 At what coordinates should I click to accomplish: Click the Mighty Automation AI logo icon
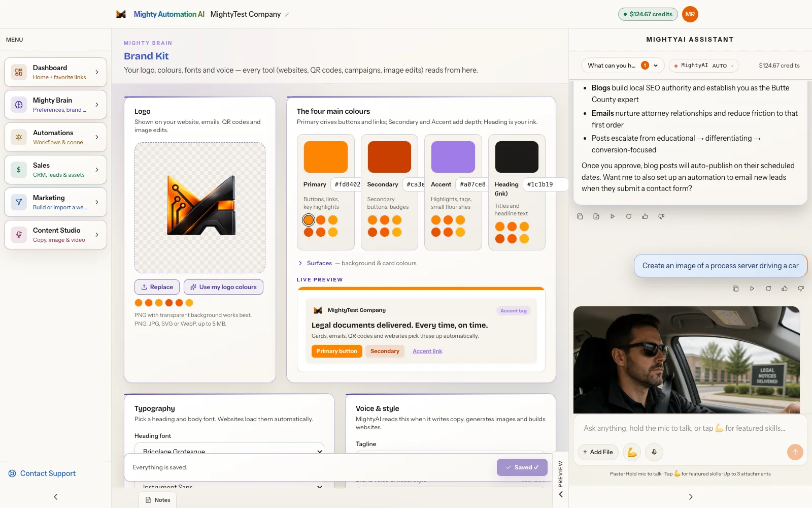pyautogui.click(x=121, y=14)
